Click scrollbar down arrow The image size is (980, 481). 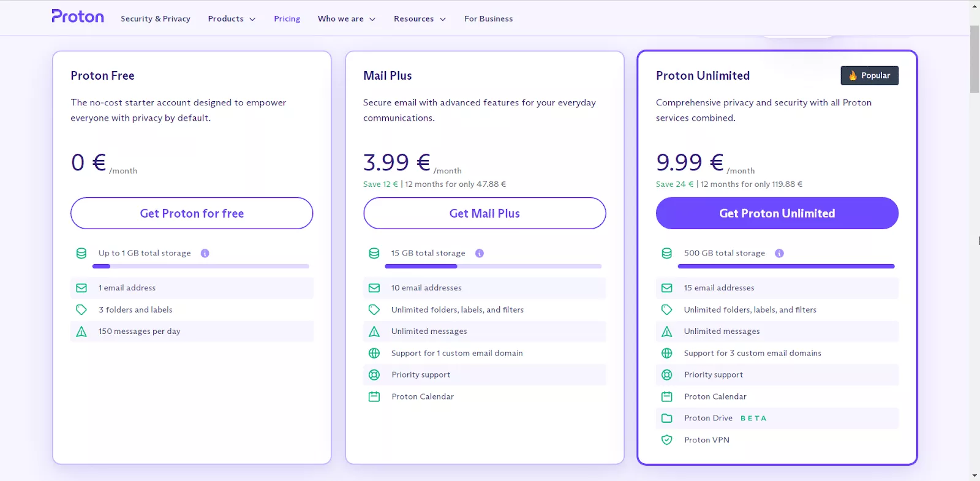(974, 475)
